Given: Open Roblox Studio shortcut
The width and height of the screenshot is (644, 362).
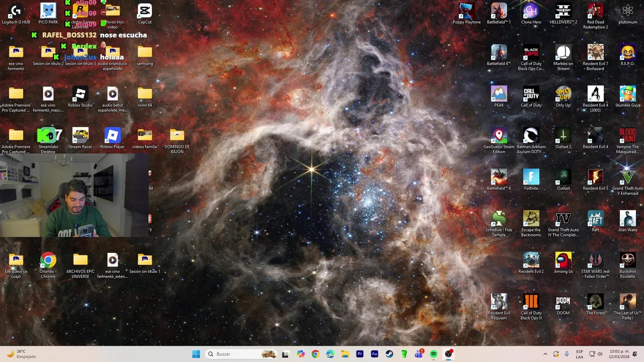Looking at the screenshot, I should (80, 97).
